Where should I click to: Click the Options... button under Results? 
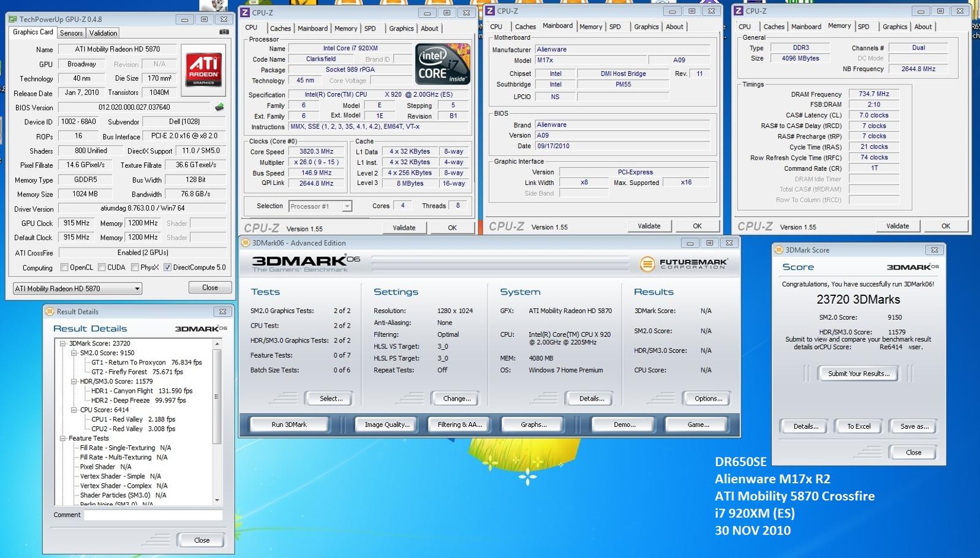click(x=708, y=399)
